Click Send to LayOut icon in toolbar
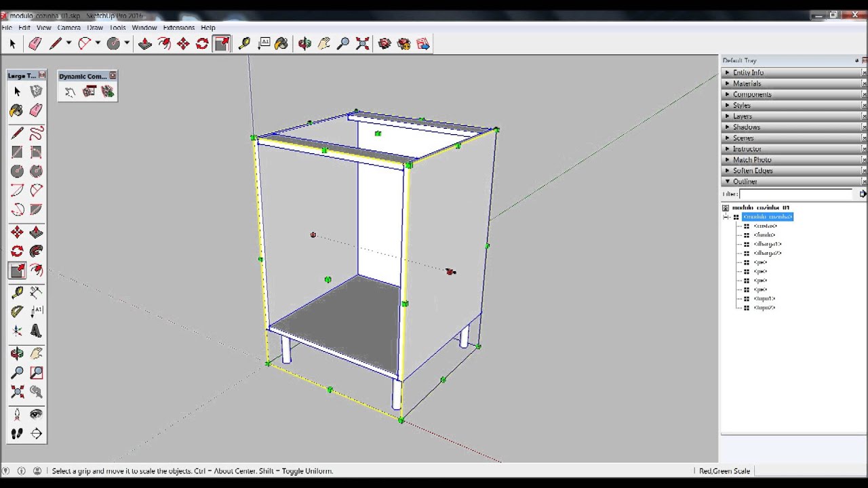 [423, 43]
